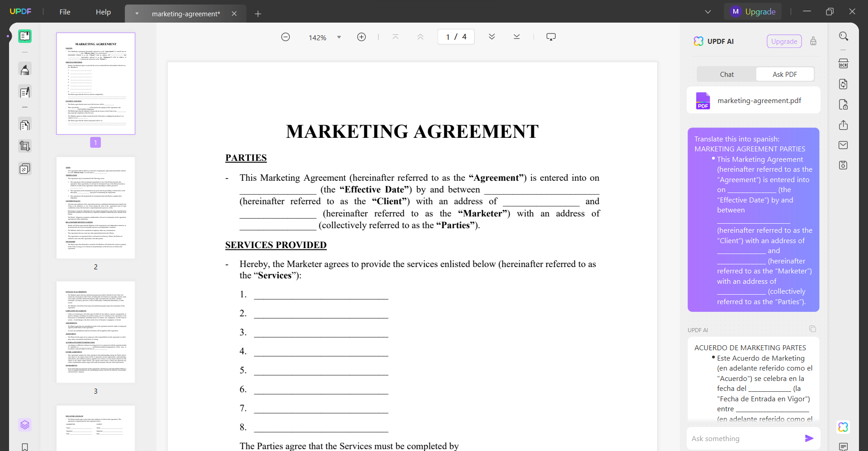Select the OCR tool in right sidebar
The height and width of the screenshot is (451, 868).
(x=844, y=63)
